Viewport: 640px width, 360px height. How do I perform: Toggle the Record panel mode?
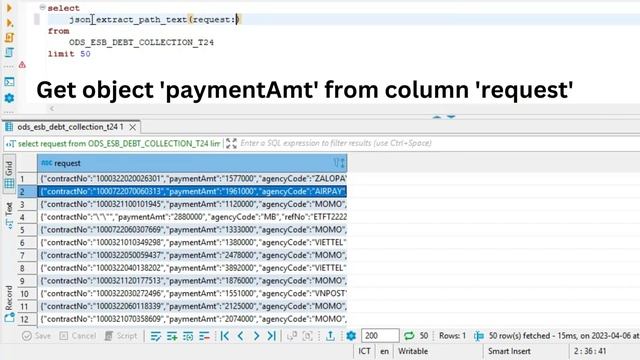click(9, 304)
